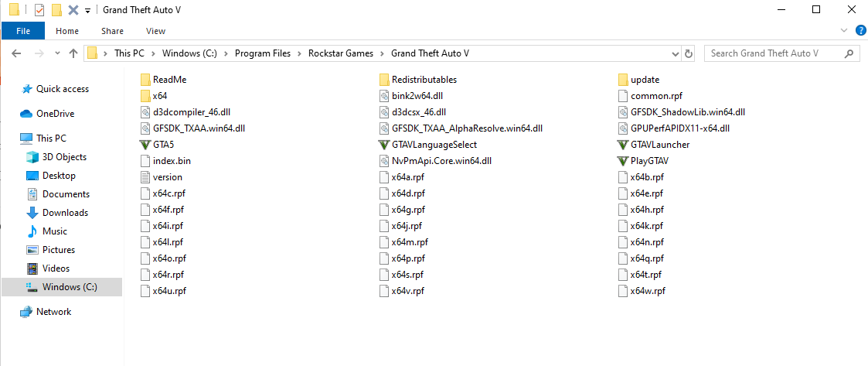Screen dimensions: 868x366
Task: Launch GTAVLanguageSelect via its icon
Action: click(x=384, y=145)
